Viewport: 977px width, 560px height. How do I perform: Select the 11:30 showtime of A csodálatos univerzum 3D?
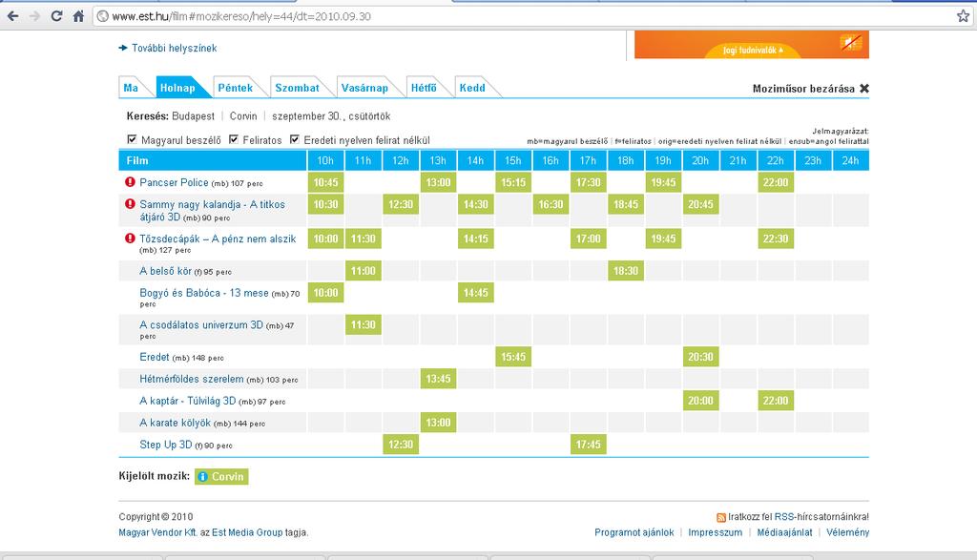364,324
